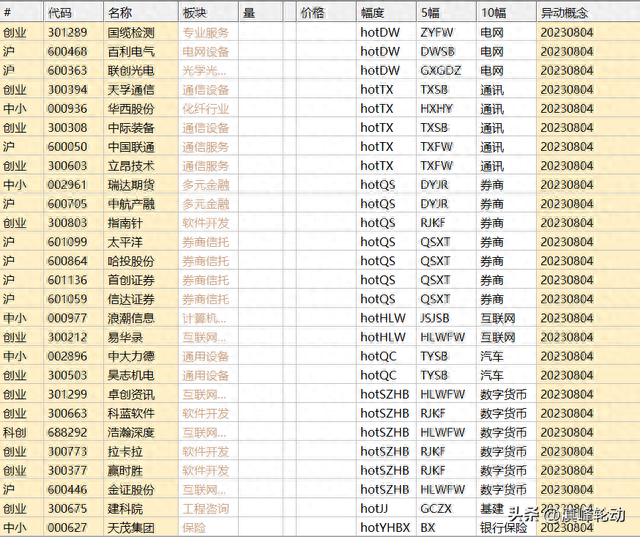Click the 化纤行业 sector cell

click(x=205, y=109)
